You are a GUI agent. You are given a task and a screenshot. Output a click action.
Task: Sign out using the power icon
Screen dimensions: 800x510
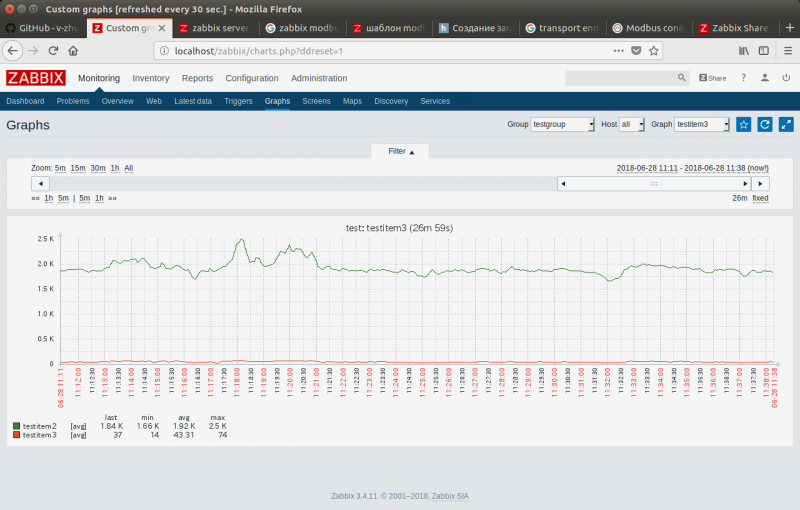(x=786, y=77)
